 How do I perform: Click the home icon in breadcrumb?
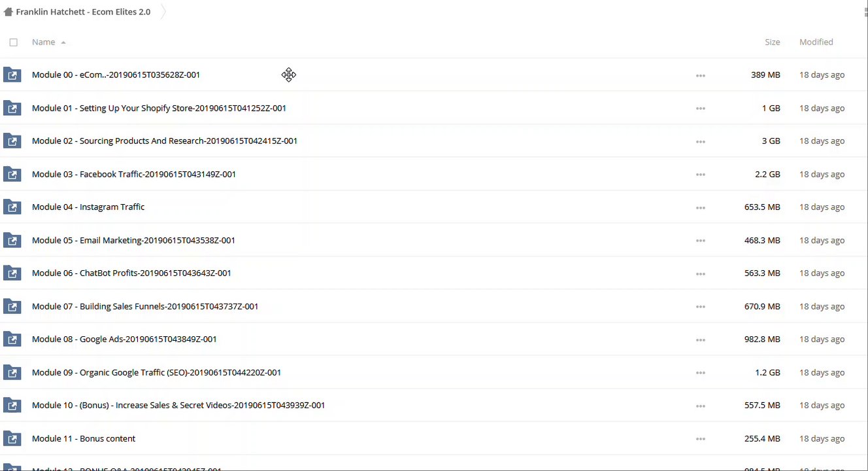coord(8,12)
